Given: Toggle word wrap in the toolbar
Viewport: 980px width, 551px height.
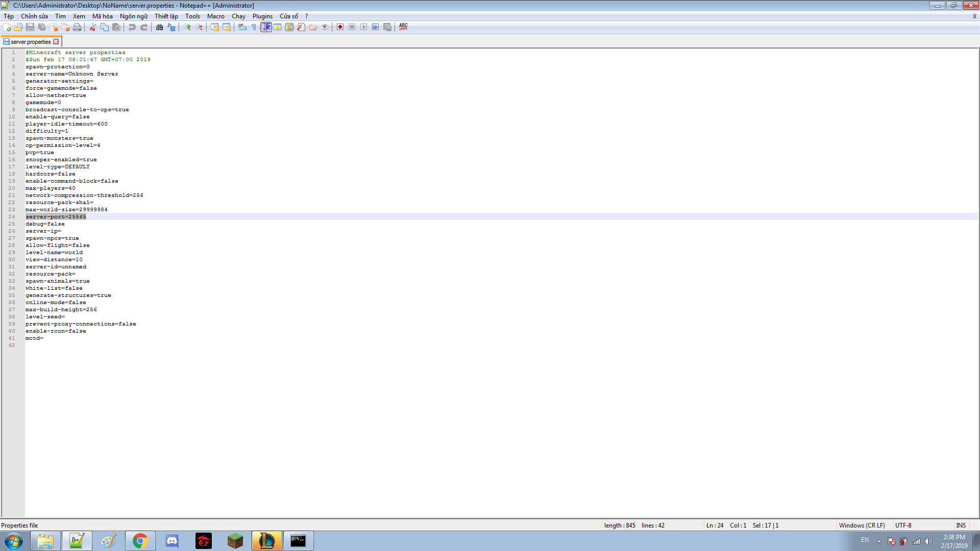Looking at the screenshot, I should point(242,27).
